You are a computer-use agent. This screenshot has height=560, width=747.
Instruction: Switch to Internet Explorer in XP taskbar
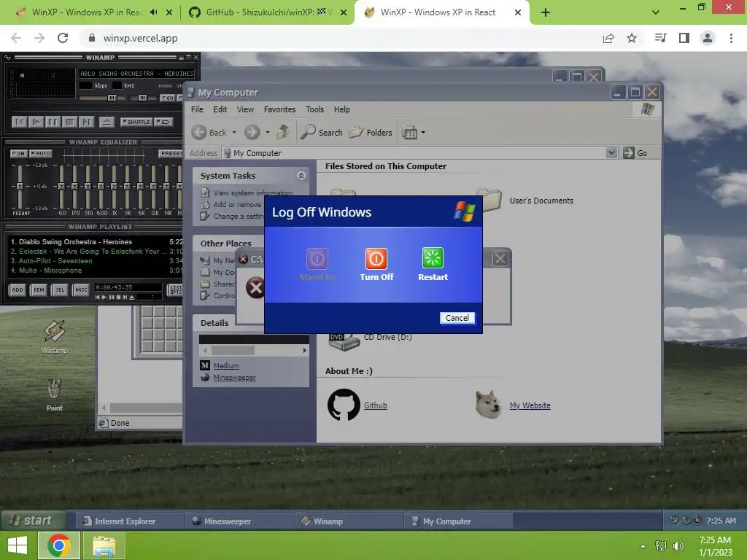131,521
